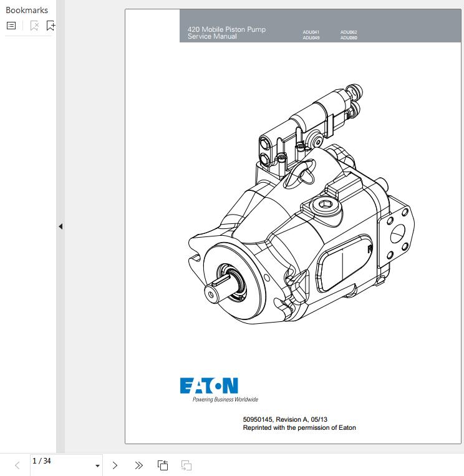
Task: Collapse the Bookmarks panel with the arrow
Action: 60,226
